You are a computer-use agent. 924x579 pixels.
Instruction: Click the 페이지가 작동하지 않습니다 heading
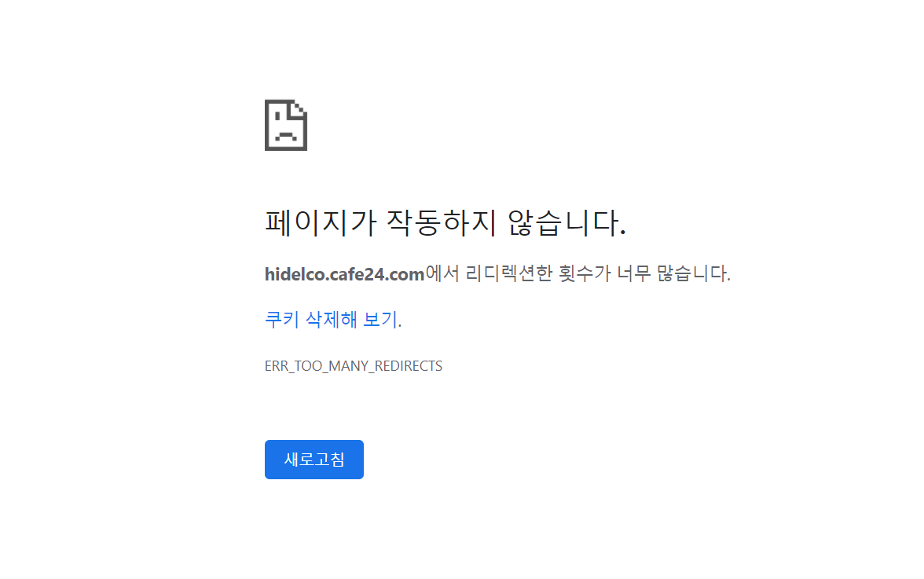pyautogui.click(x=445, y=222)
